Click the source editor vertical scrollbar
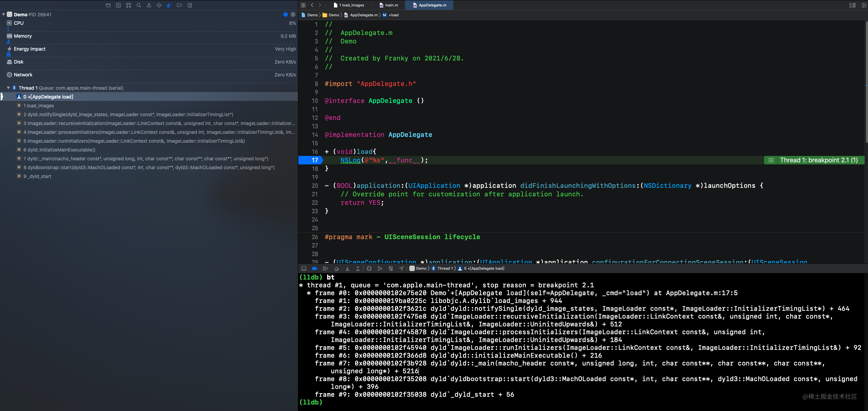The width and height of the screenshot is (868, 411). coord(866,82)
